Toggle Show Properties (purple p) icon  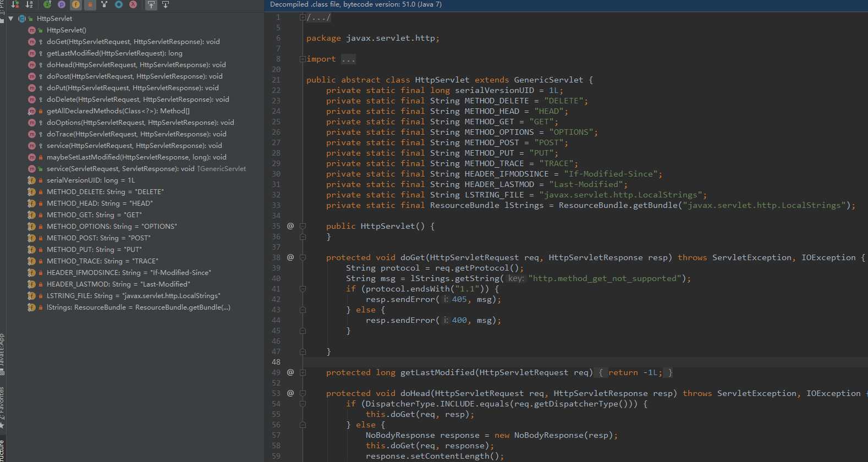tap(62, 4)
